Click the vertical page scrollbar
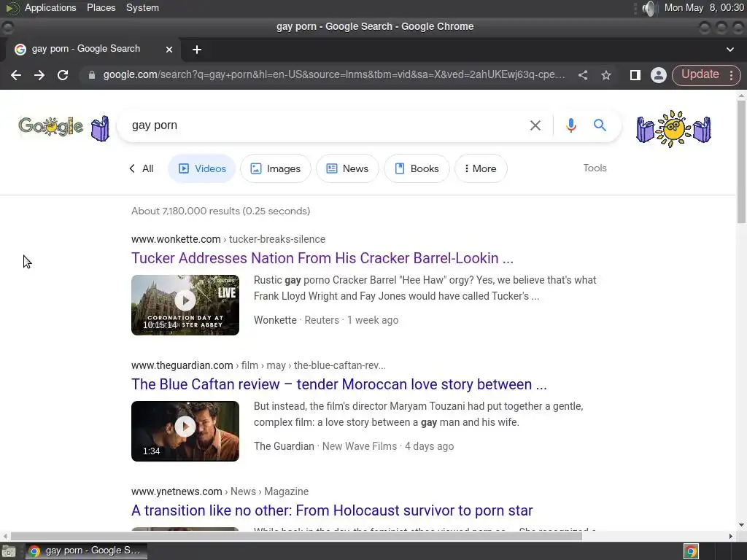Viewport: 747px width, 560px height. coord(741,162)
